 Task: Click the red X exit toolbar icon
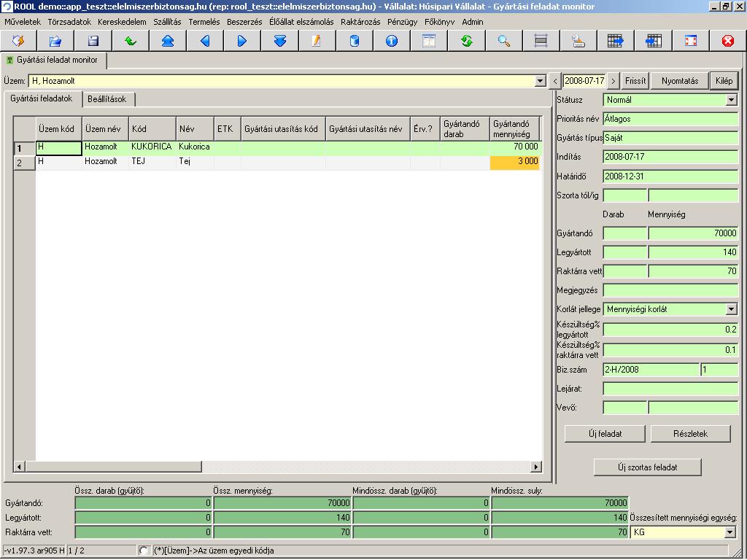[727, 41]
